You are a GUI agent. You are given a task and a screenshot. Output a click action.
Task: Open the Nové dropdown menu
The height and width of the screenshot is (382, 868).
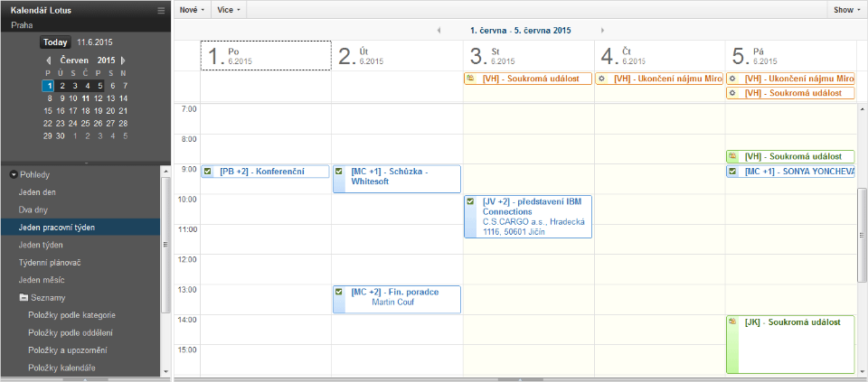click(191, 9)
